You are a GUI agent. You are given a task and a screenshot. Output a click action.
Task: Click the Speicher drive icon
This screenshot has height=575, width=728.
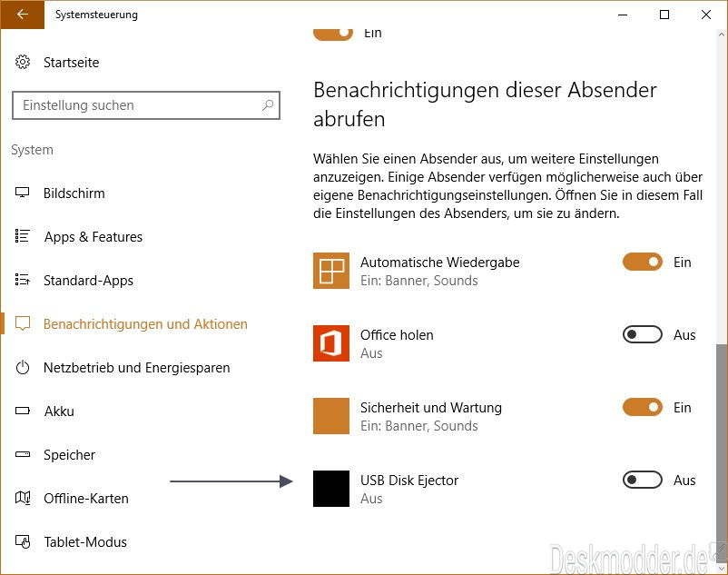(23, 454)
